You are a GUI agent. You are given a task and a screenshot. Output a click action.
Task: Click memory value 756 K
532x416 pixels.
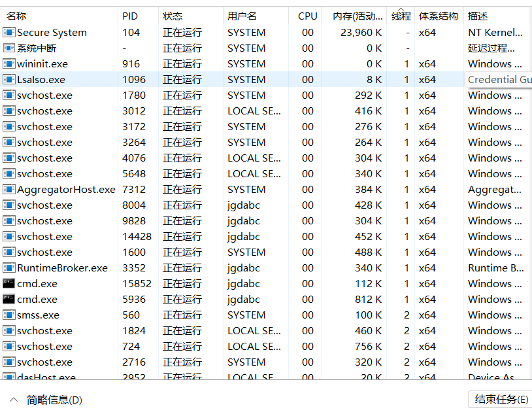coord(369,347)
